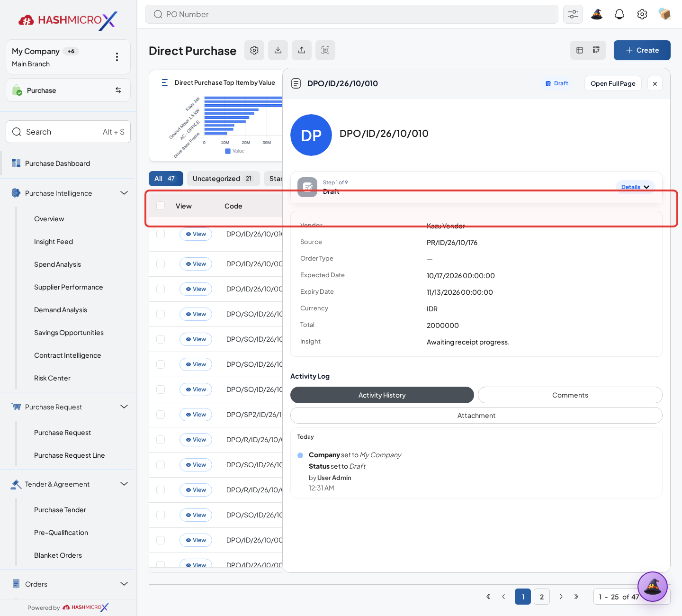Tick the checkbox for row DPO/SP2/ID/26

point(161,415)
